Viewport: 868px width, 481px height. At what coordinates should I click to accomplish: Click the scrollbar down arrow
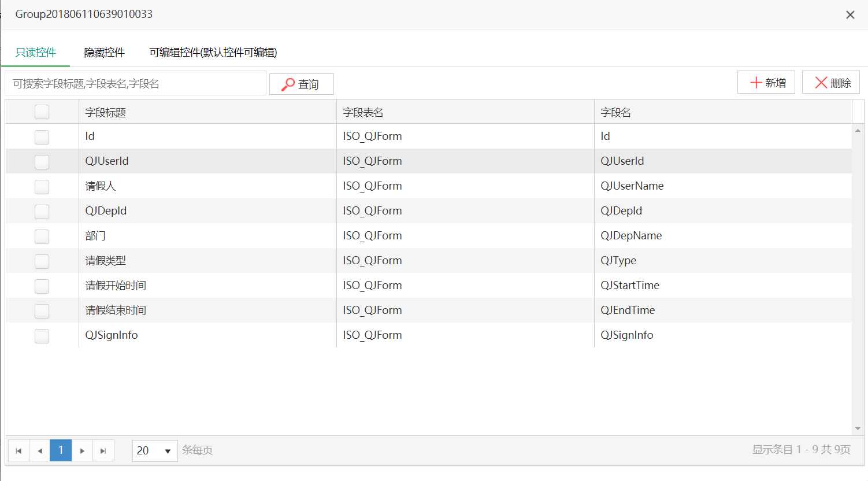[x=858, y=428]
